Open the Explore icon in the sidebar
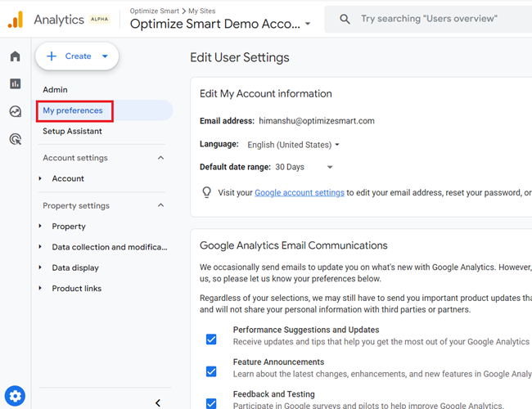Image resolution: width=532 pixels, height=409 pixels. pos(16,111)
